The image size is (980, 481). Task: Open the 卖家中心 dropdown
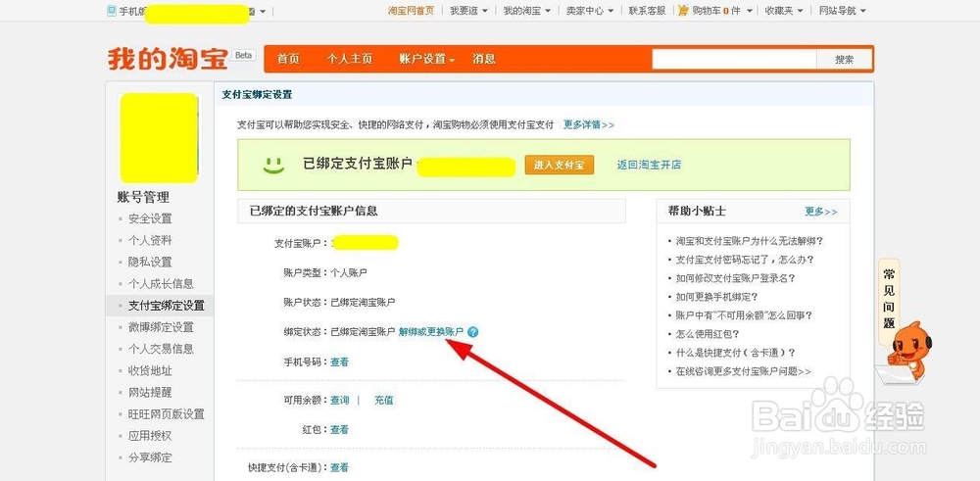coord(590,11)
